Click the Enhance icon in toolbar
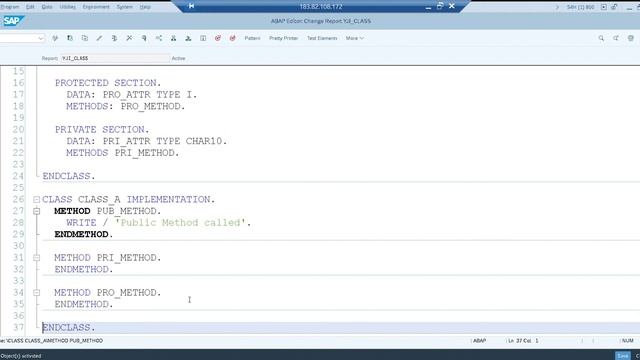 (99, 38)
